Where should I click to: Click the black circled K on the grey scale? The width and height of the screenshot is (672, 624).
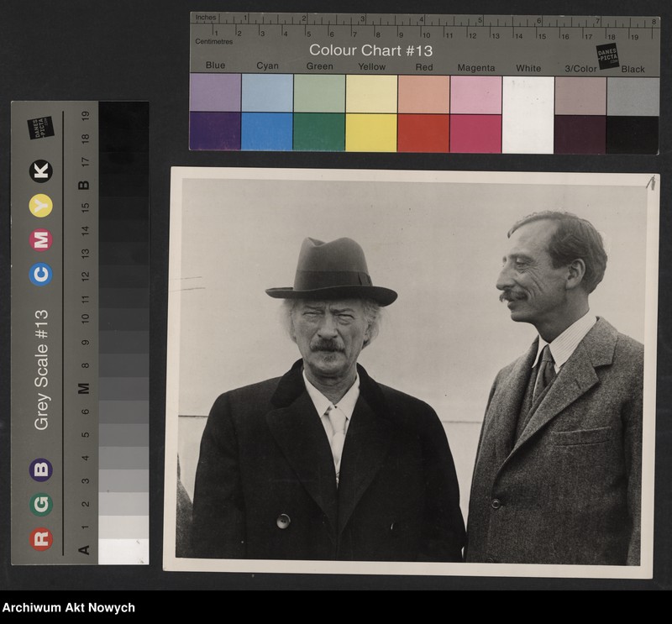41,171
